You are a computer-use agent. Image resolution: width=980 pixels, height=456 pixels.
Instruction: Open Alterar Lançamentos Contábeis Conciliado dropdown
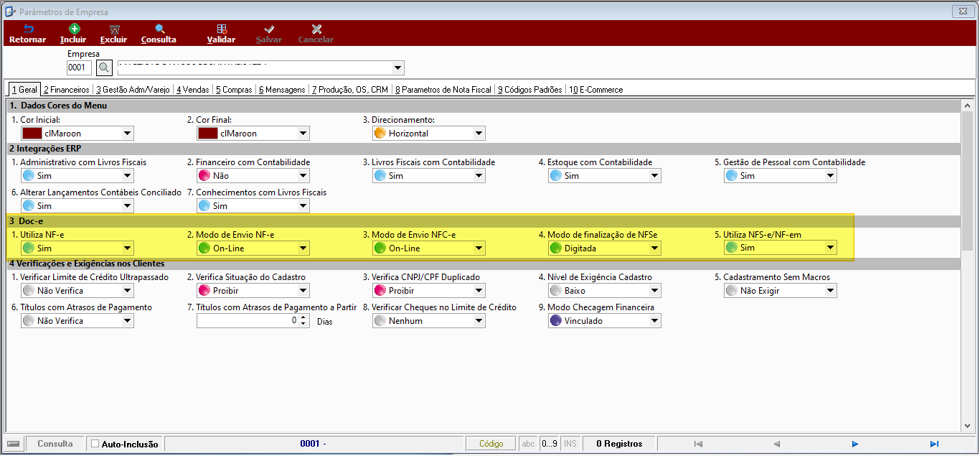(x=128, y=205)
